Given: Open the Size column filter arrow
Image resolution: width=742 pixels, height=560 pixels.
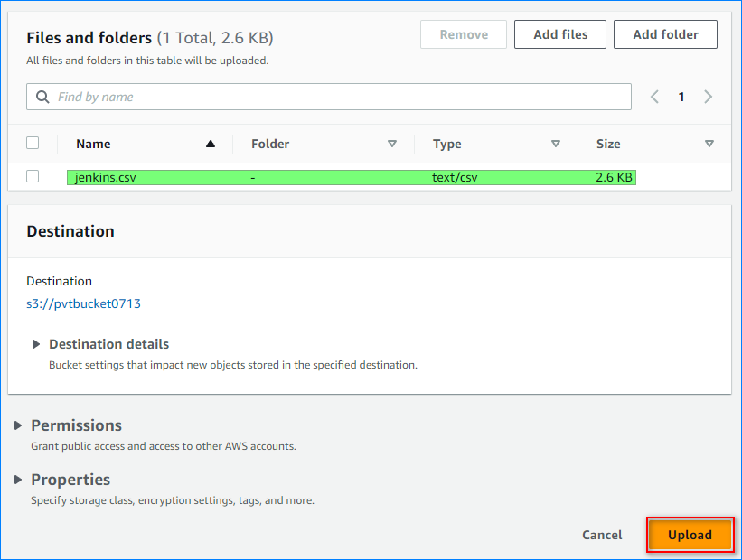Looking at the screenshot, I should tap(709, 144).
